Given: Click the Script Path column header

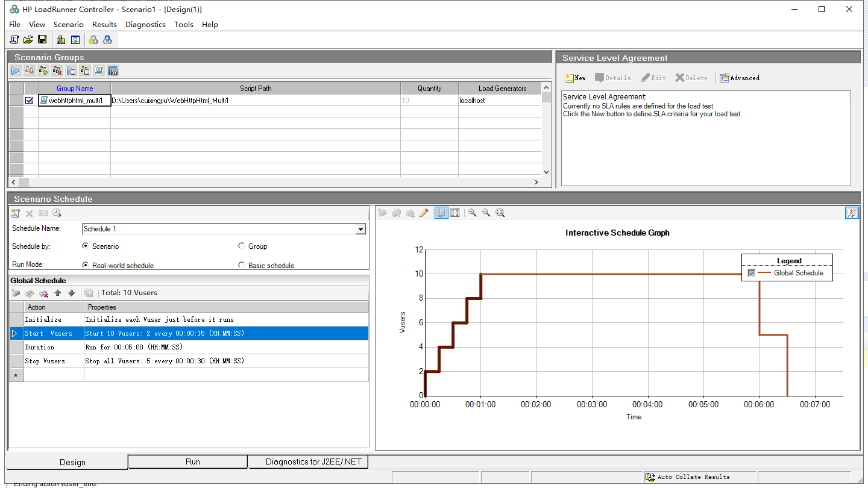Looking at the screenshot, I should pyautogui.click(x=256, y=89).
